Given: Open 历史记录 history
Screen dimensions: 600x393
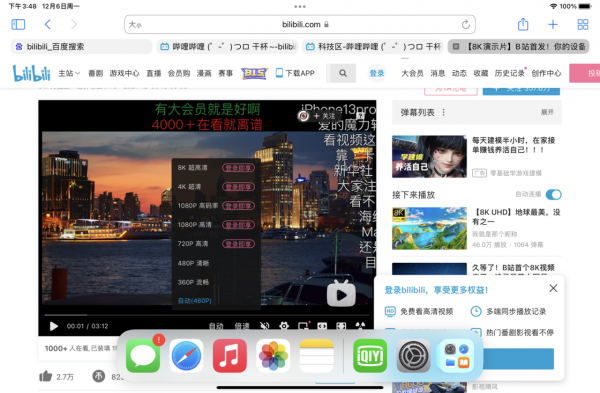Looking at the screenshot, I should 509,73.
